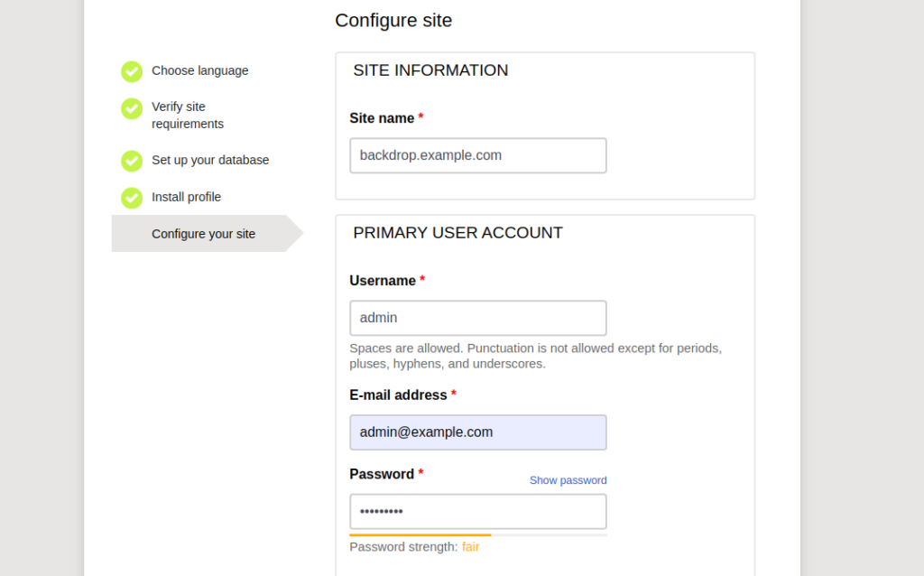Click the Set up your database step text

pos(209,160)
